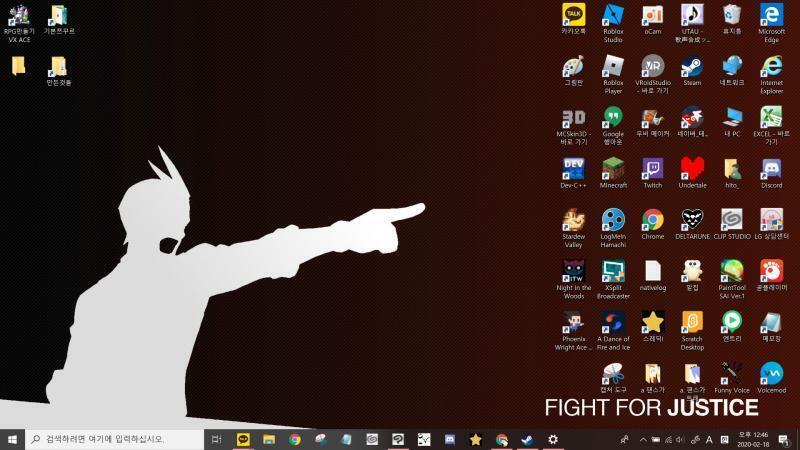Select the Voicemod desktop shortcut
Screen dimensions: 800x450
click(771, 378)
